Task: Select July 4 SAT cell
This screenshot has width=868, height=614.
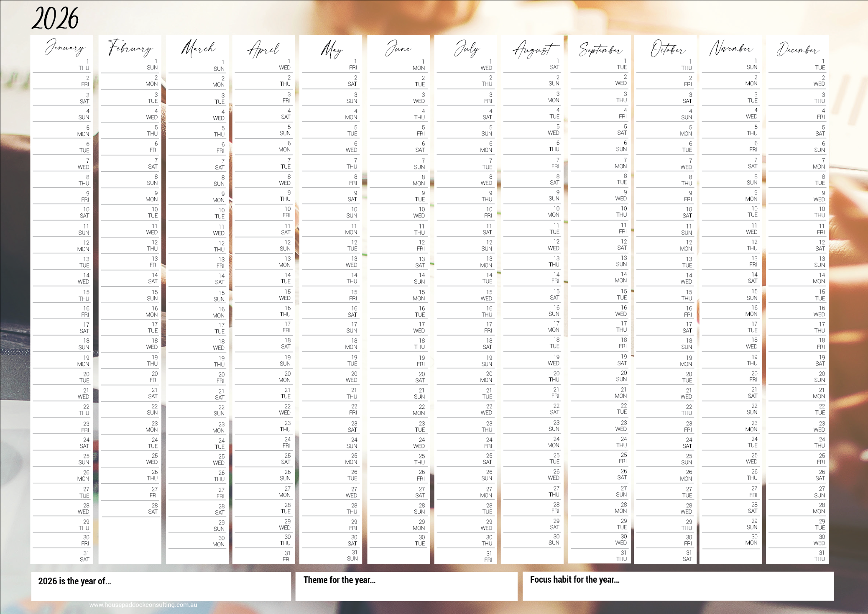Action: pos(466,114)
